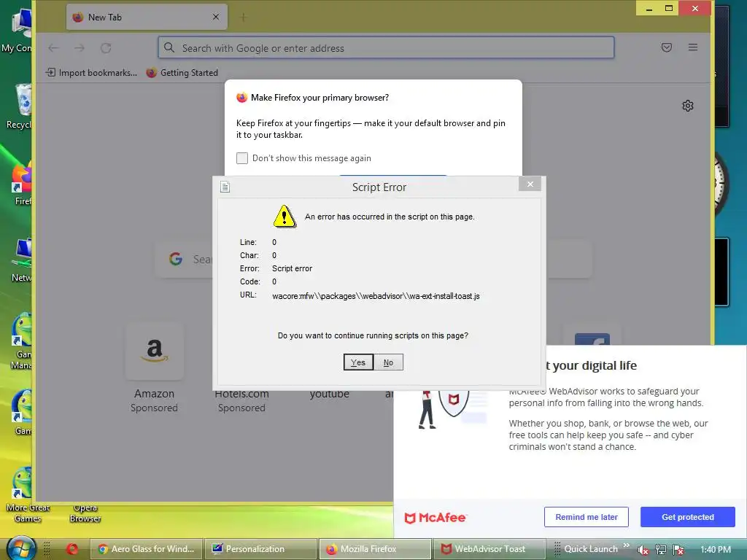Close the Script Error dialog

click(530, 184)
